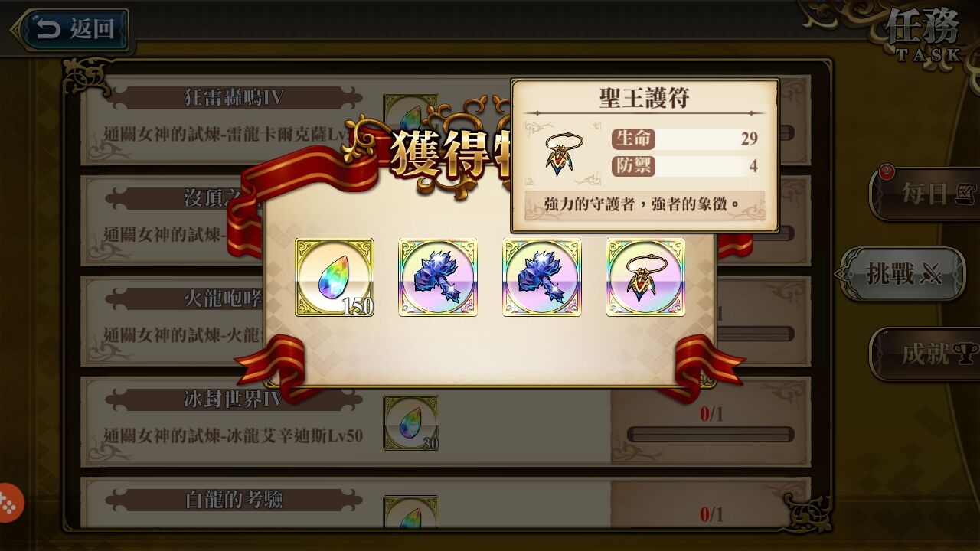
Task: Select the first blue crystal axe reward
Action: click(438, 277)
